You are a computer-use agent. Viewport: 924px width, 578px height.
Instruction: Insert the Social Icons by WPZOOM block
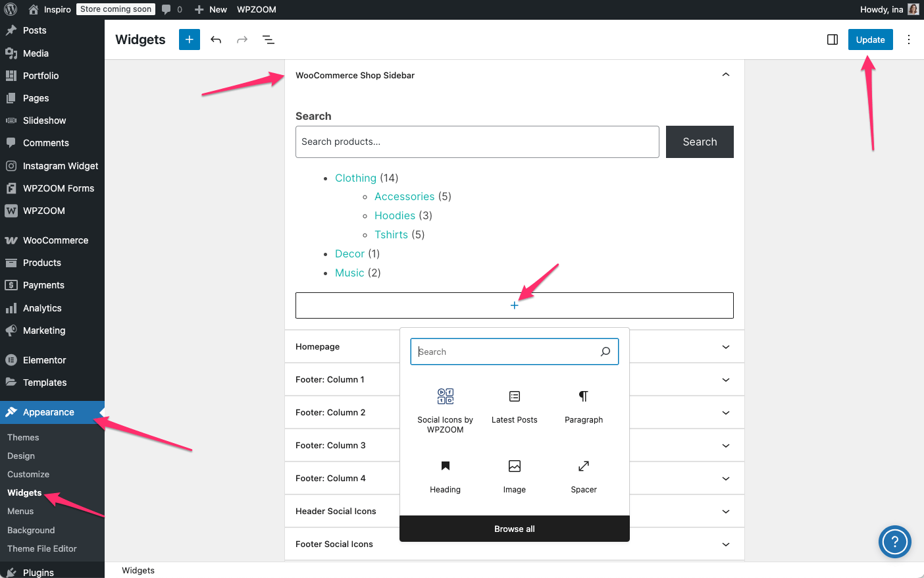coord(446,409)
